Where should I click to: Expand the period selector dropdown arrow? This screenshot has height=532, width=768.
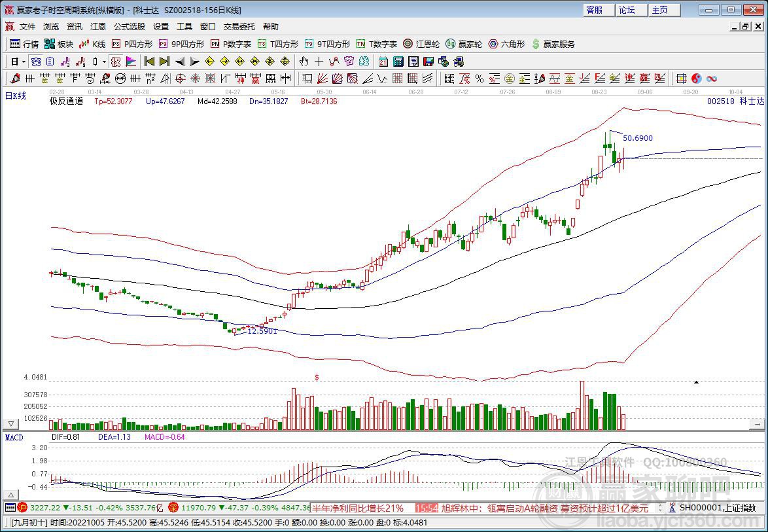[x=24, y=62]
